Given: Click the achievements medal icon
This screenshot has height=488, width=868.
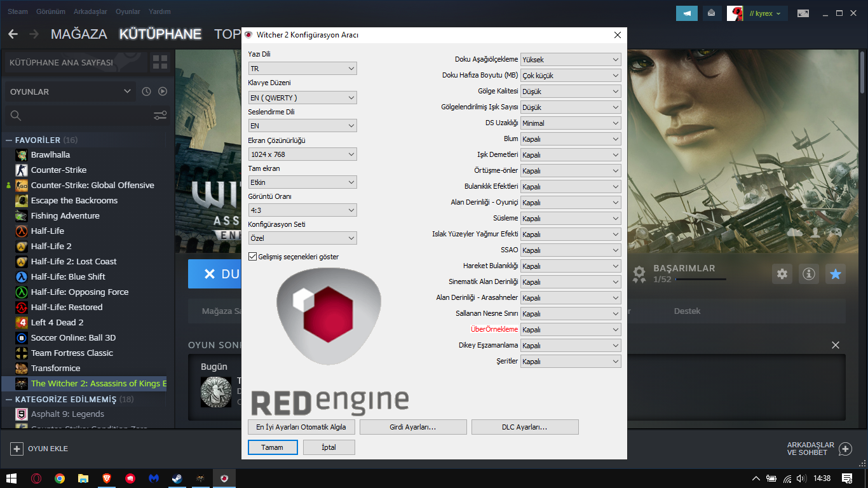Looking at the screenshot, I should 640,274.
